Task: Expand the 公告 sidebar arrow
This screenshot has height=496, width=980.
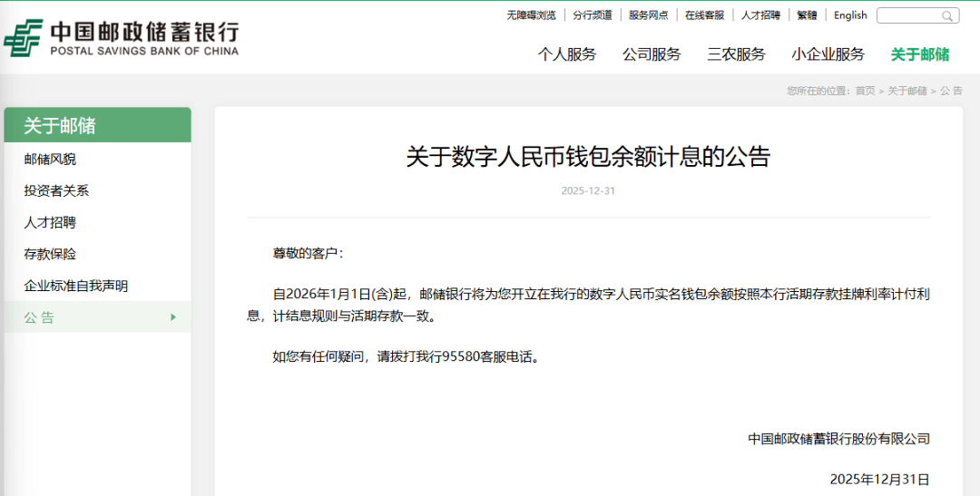Action: click(173, 317)
